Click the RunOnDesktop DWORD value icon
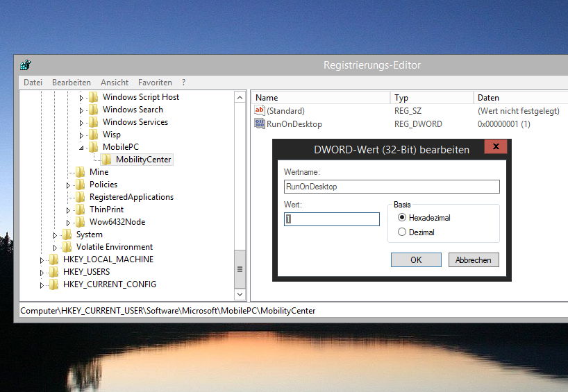The width and height of the screenshot is (568, 392). [260, 123]
